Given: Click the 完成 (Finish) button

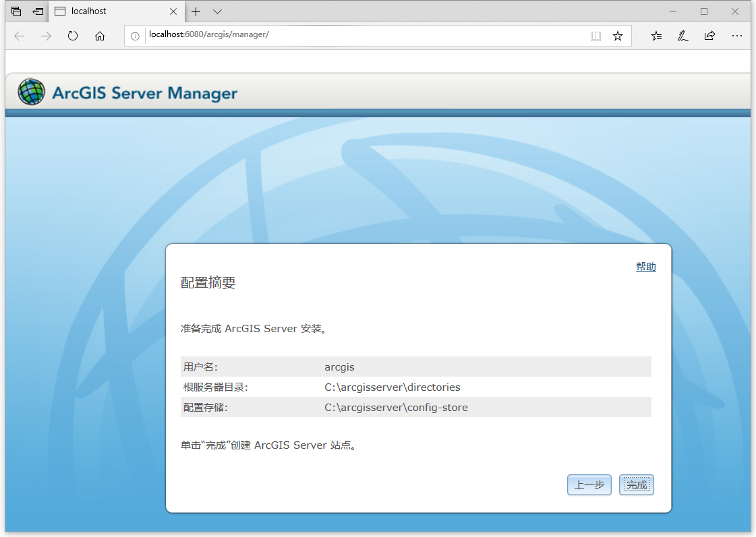Looking at the screenshot, I should point(636,484).
